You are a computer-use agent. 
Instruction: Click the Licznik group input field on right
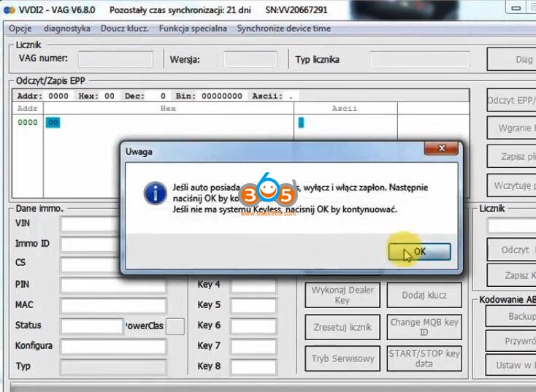click(512, 226)
